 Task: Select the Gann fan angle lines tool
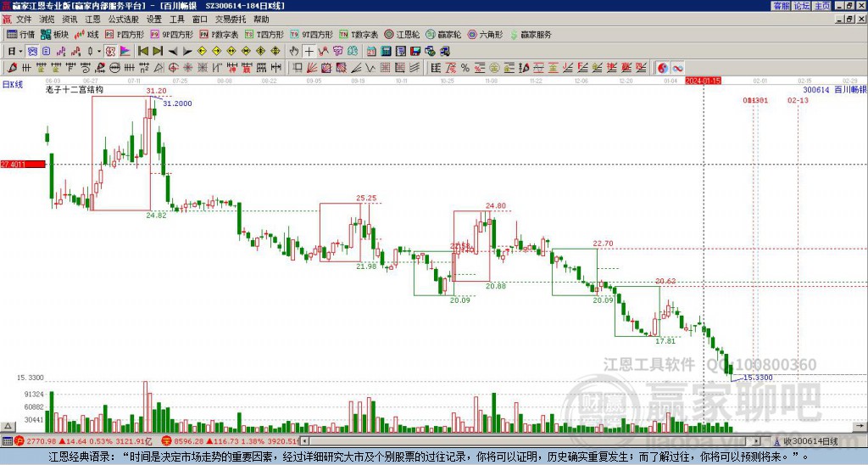coord(312,68)
